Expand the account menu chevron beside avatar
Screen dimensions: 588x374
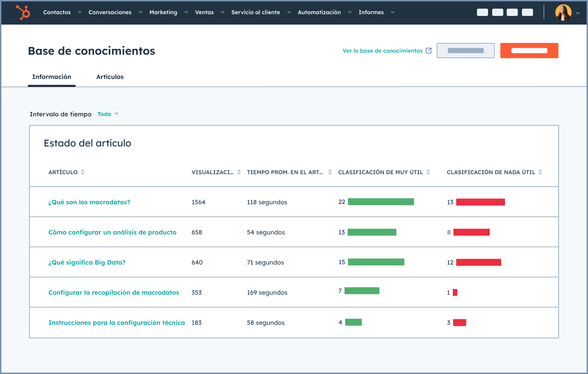pyautogui.click(x=578, y=13)
